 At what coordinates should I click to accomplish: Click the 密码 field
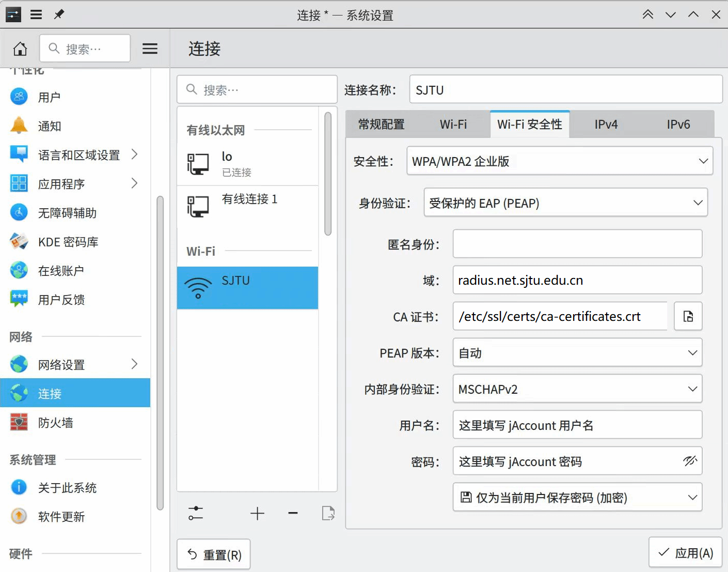click(577, 461)
